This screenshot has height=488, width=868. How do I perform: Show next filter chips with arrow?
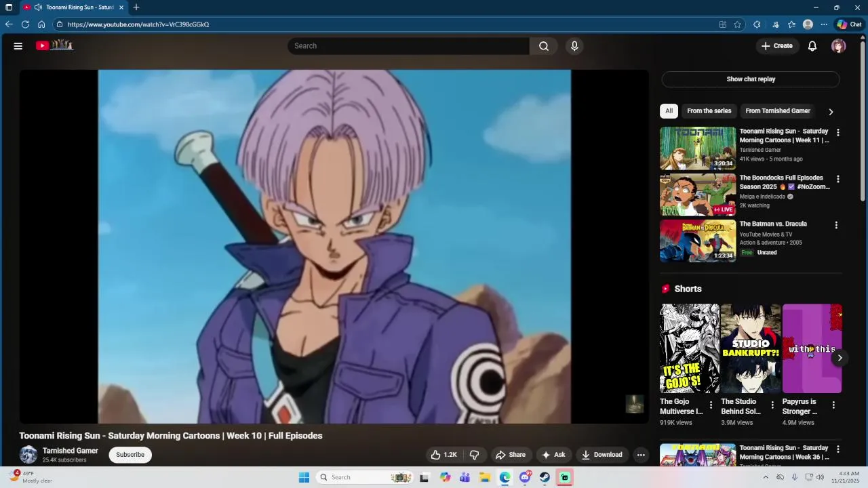tap(831, 112)
